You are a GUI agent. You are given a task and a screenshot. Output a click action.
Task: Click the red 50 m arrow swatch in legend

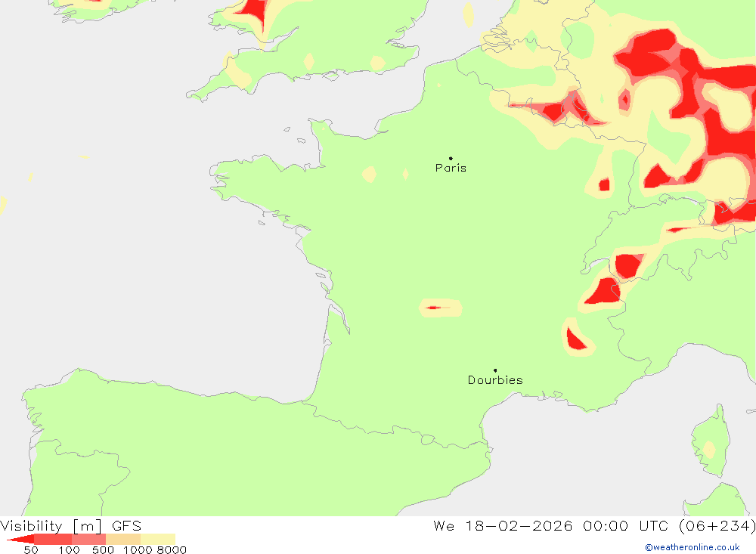pyautogui.click(x=20, y=539)
